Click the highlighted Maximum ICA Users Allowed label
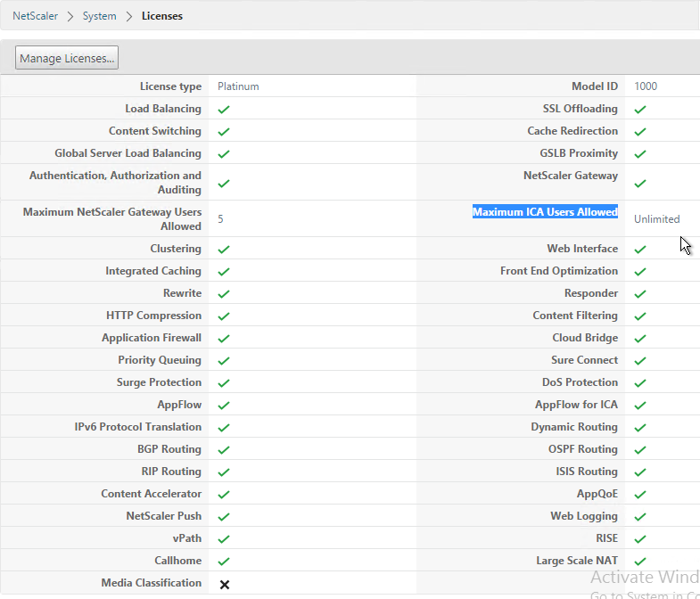700x599 pixels. click(545, 212)
